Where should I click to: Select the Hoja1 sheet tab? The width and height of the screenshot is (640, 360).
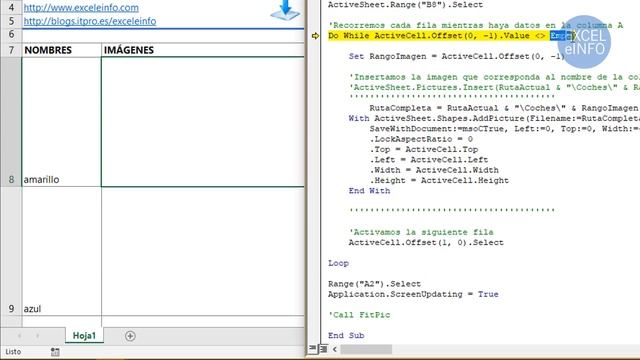(84, 336)
